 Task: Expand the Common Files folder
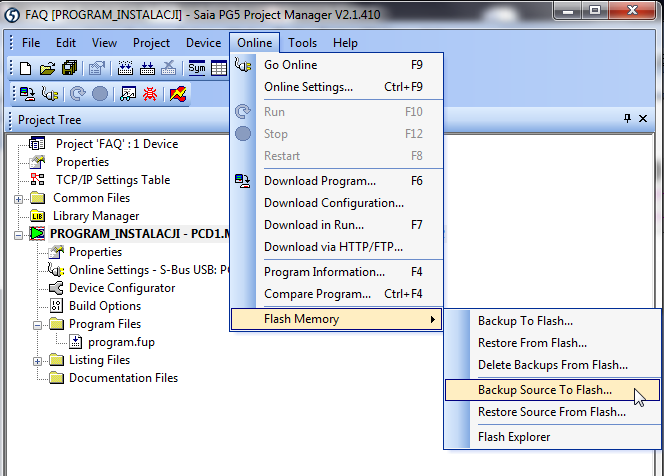click(18, 199)
